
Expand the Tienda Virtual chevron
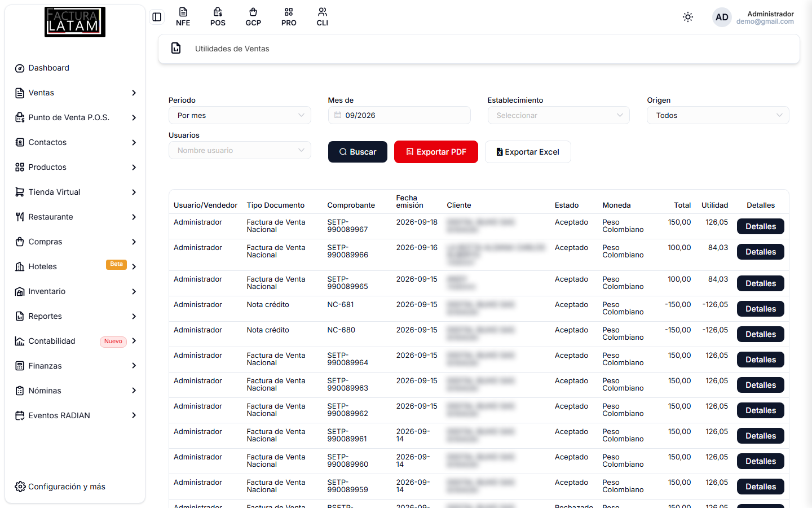[x=134, y=192]
